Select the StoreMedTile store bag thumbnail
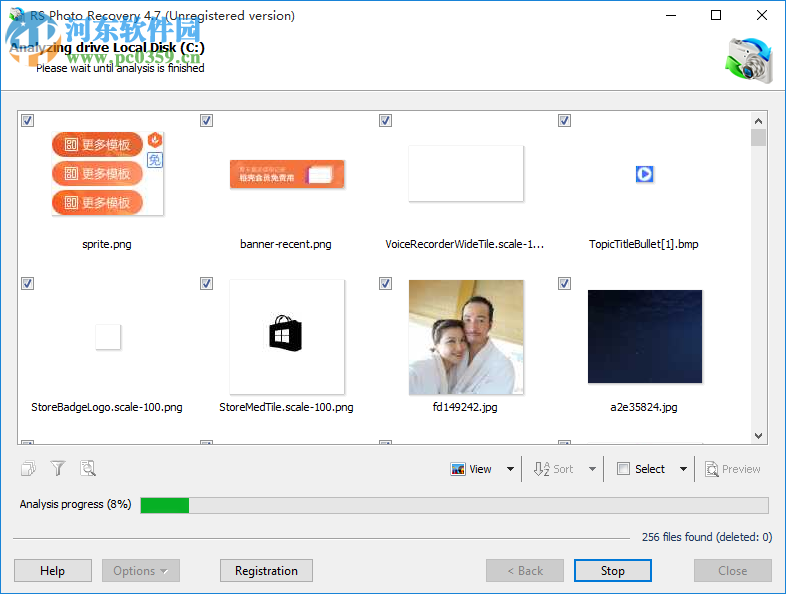The image size is (786, 594). coord(287,336)
